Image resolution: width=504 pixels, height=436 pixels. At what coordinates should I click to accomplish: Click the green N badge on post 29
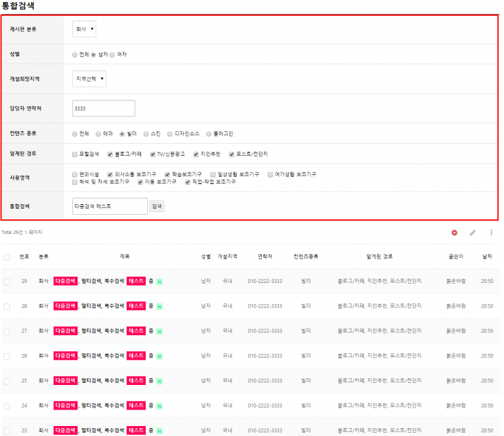click(159, 282)
